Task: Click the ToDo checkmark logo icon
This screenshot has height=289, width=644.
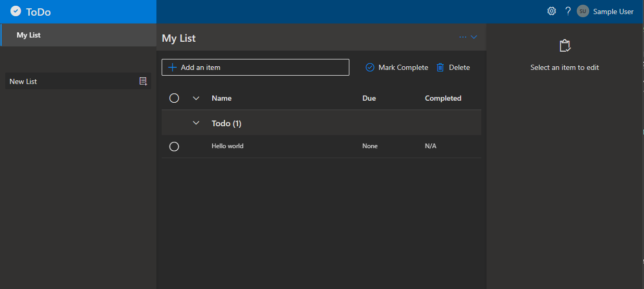Action: tap(16, 11)
